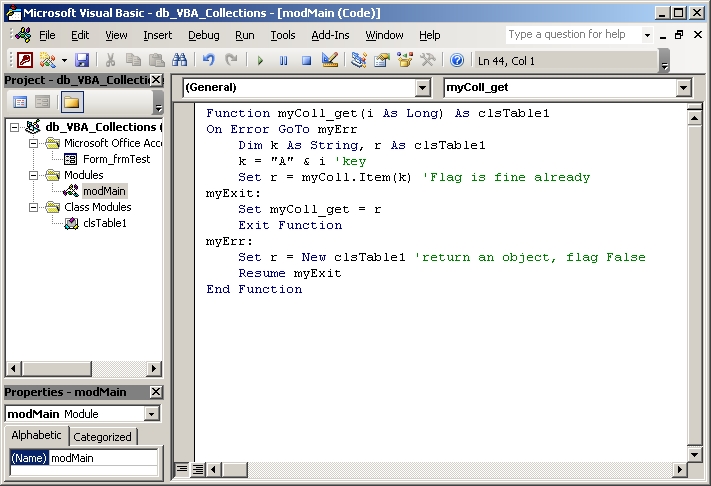Click the Reset stop icon
711x486 pixels.
pos(306,61)
